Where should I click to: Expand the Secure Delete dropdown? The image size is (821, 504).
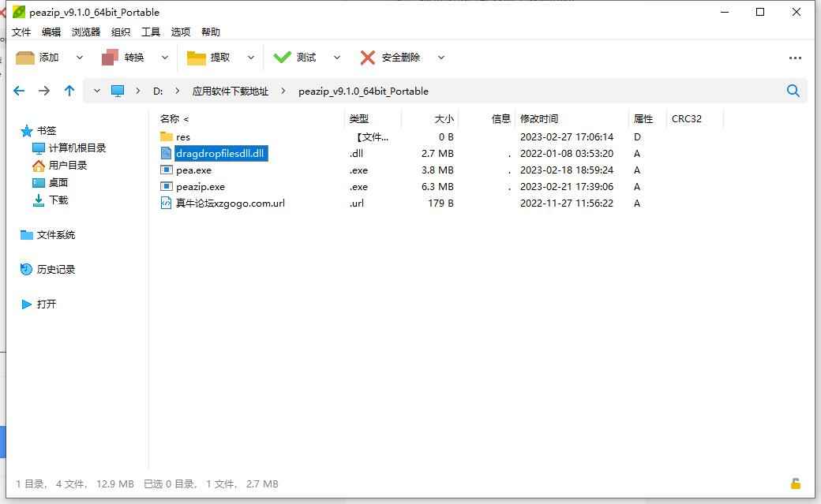pyautogui.click(x=441, y=57)
